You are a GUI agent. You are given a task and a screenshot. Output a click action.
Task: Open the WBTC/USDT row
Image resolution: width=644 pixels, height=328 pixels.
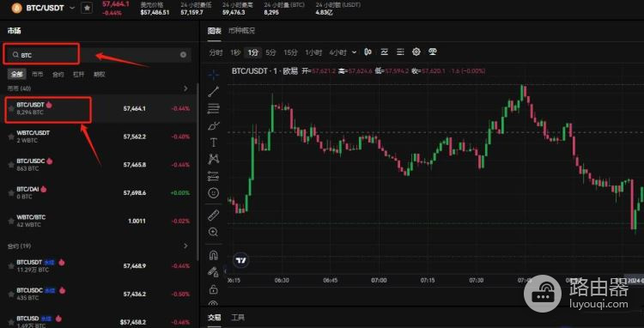(x=99, y=137)
